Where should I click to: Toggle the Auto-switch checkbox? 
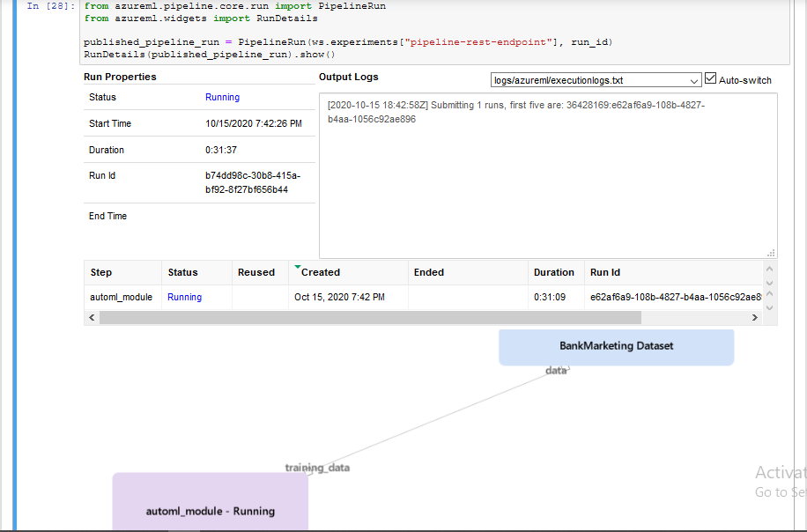point(710,78)
